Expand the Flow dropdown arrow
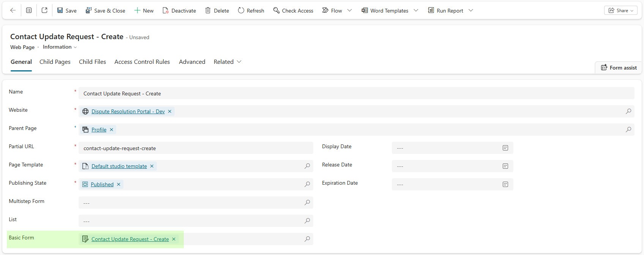The image size is (644, 255). pyautogui.click(x=349, y=11)
